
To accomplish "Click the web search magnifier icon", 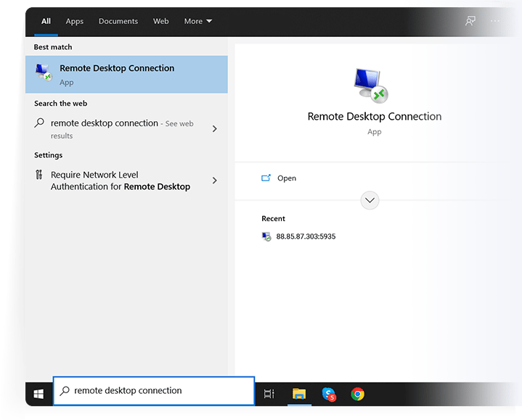I will (39, 123).
